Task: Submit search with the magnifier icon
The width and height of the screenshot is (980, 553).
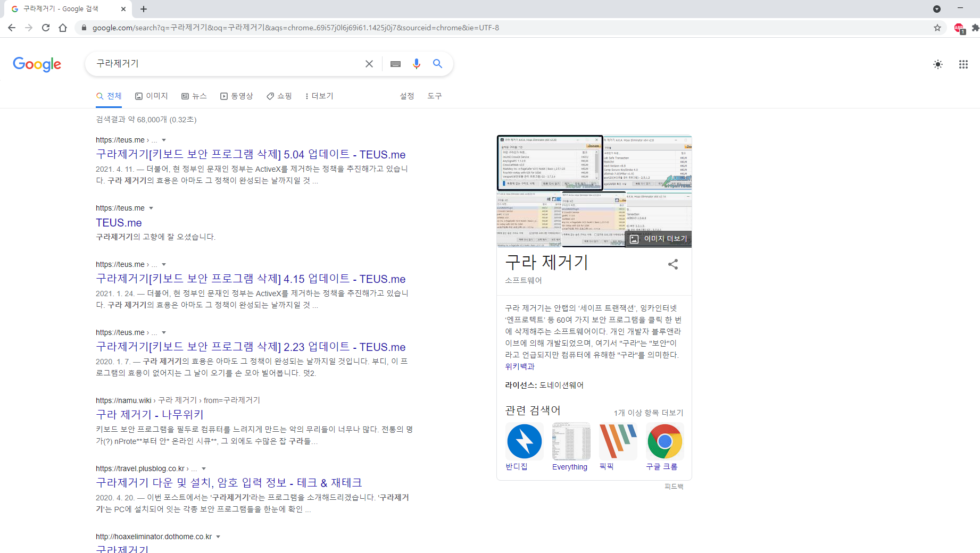Action: [x=437, y=64]
